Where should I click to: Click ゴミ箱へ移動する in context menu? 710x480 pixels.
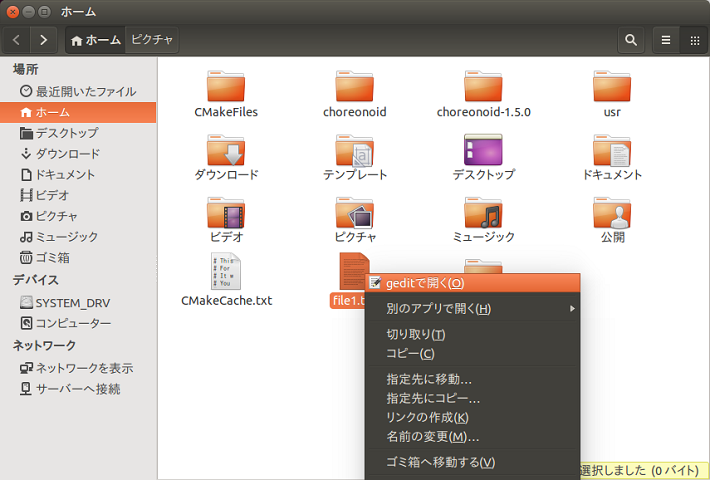point(440,462)
